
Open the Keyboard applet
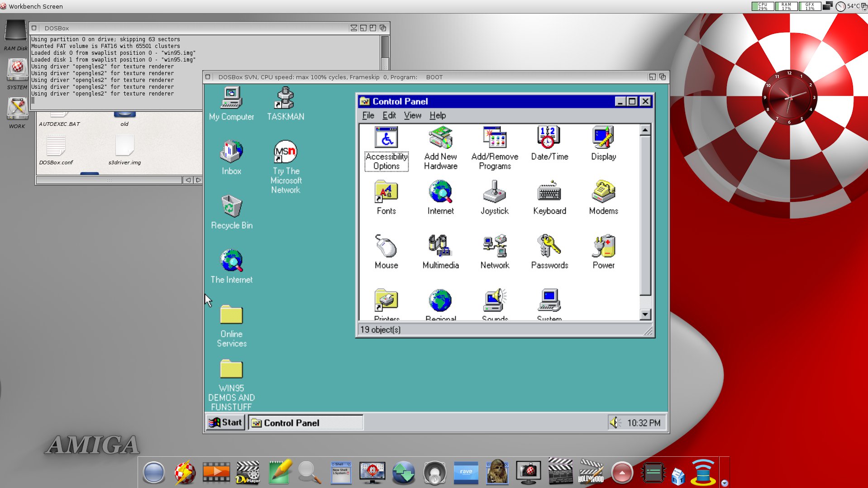pyautogui.click(x=549, y=198)
